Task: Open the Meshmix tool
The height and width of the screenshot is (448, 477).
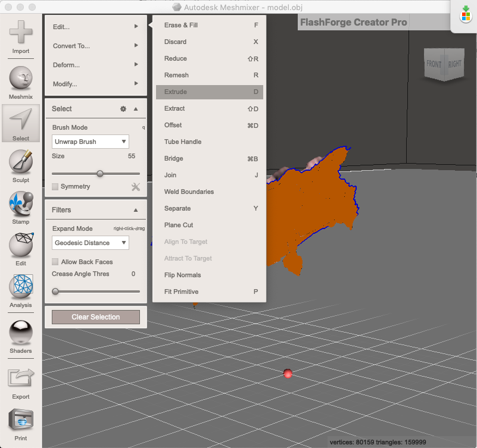Action: pos(21,78)
